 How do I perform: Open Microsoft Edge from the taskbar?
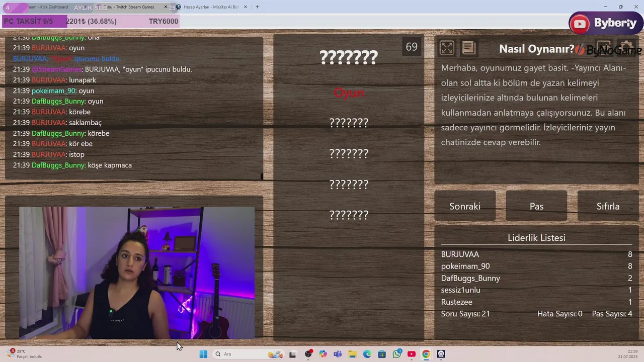[367, 354]
